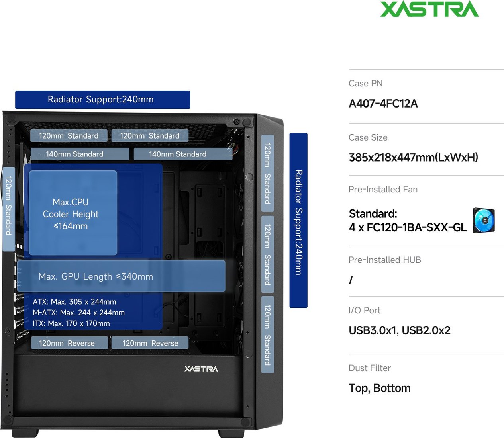Click the case size 385x218x447mm text
The width and height of the screenshot is (504, 438).
[413, 157]
